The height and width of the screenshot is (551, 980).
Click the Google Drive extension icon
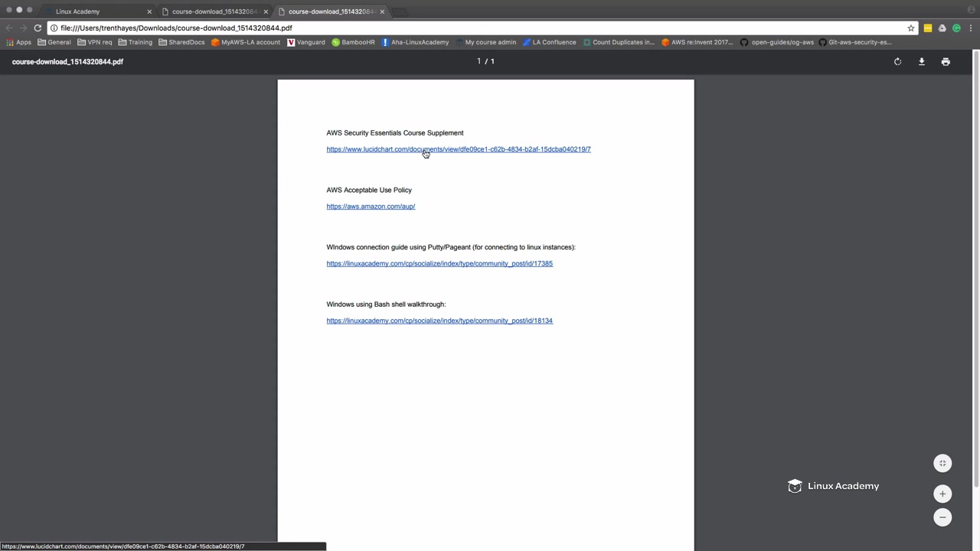click(942, 28)
